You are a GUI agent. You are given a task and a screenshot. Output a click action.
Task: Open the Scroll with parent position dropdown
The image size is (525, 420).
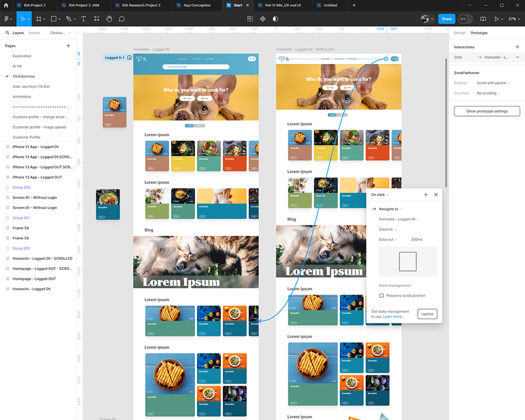(493, 83)
